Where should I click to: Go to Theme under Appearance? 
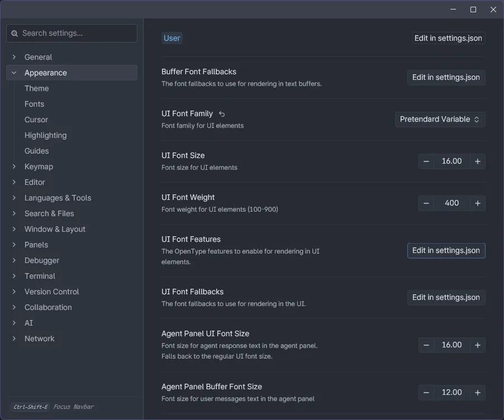point(36,88)
